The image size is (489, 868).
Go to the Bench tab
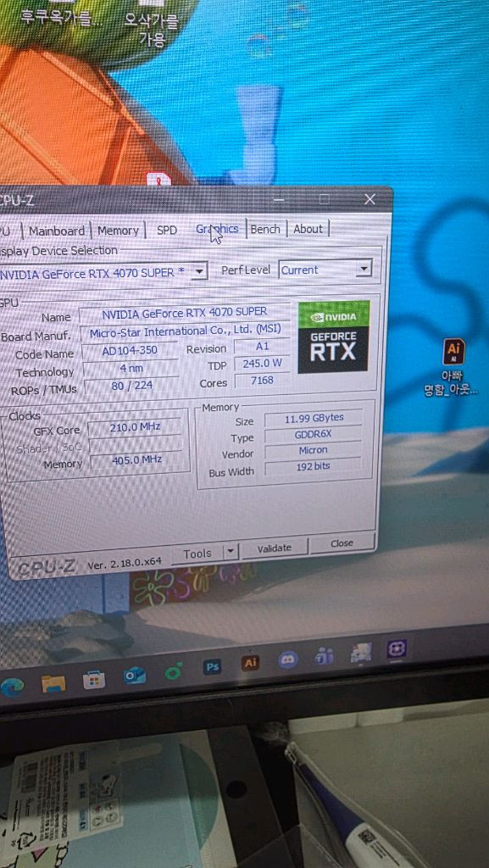point(265,229)
